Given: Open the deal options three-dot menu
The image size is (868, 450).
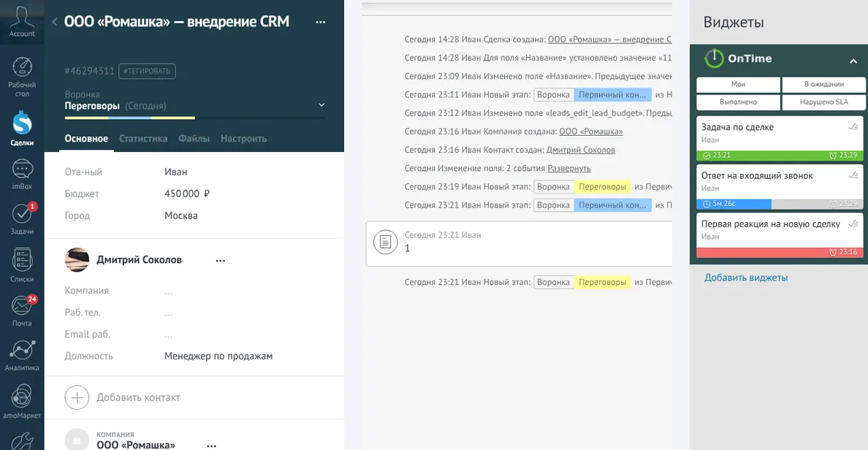Looking at the screenshot, I should click(x=321, y=22).
